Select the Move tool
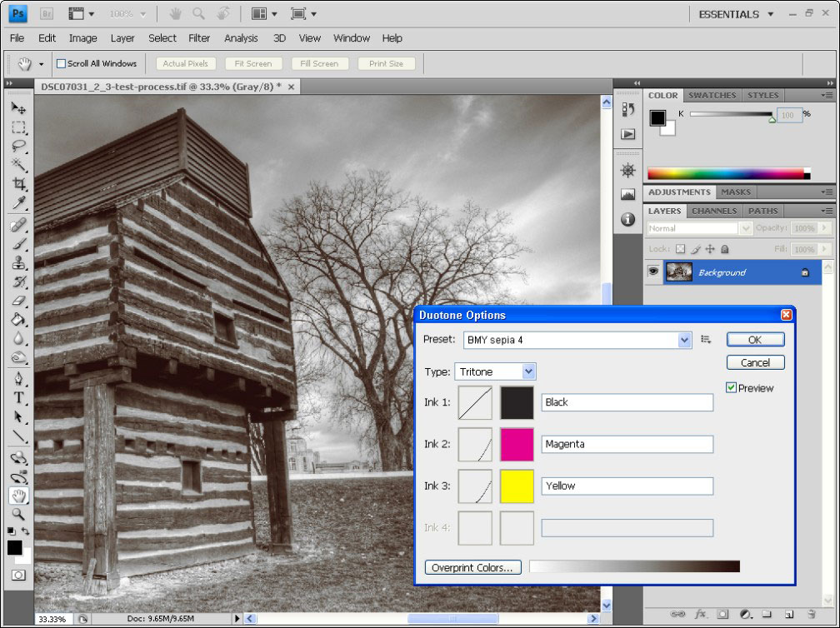 tap(17, 107)
